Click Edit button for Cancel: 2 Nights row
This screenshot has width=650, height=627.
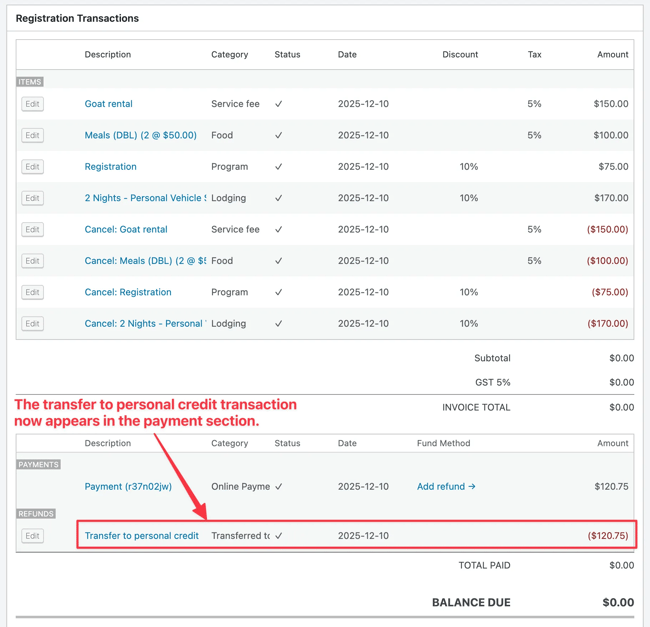[x=32, y=324]
